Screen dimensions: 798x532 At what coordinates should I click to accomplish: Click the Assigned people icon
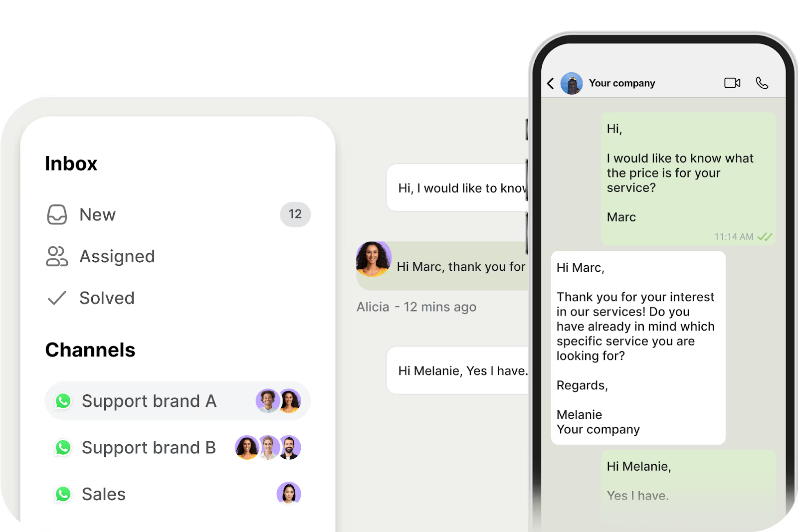57,256
